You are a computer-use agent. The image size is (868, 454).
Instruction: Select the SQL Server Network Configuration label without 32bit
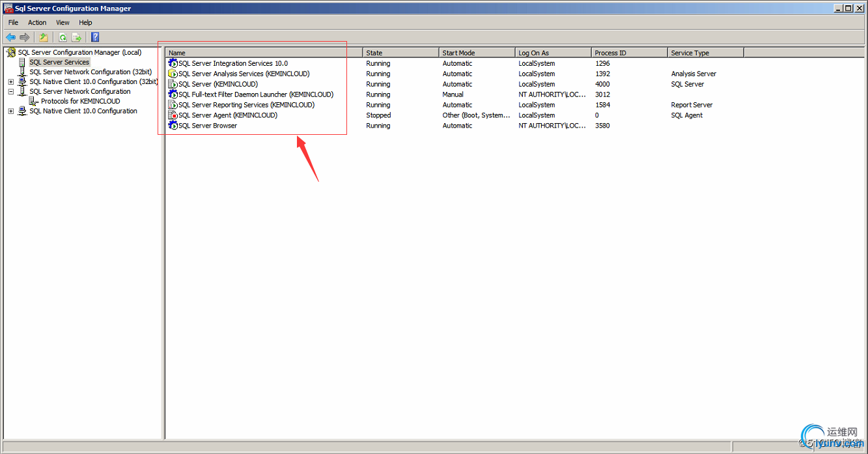tap(80, 91)
